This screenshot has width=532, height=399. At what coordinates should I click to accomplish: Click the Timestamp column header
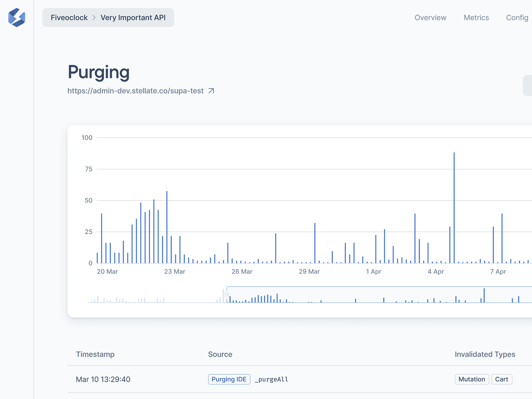95,354
